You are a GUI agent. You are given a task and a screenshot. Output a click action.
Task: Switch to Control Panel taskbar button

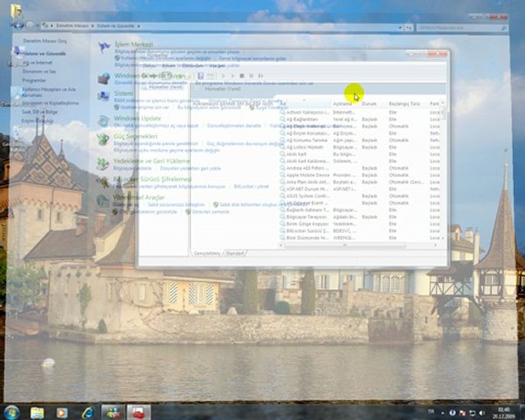(x=113, y=412)
